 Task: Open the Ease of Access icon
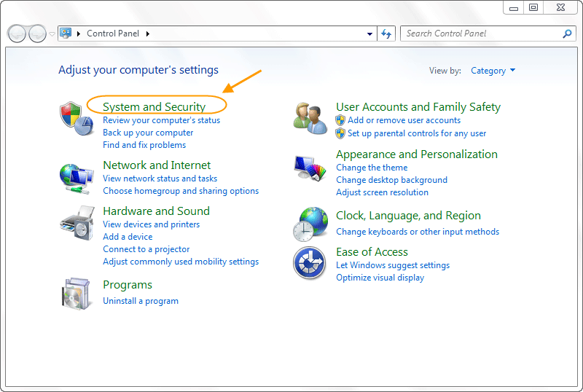click(309, 262)
